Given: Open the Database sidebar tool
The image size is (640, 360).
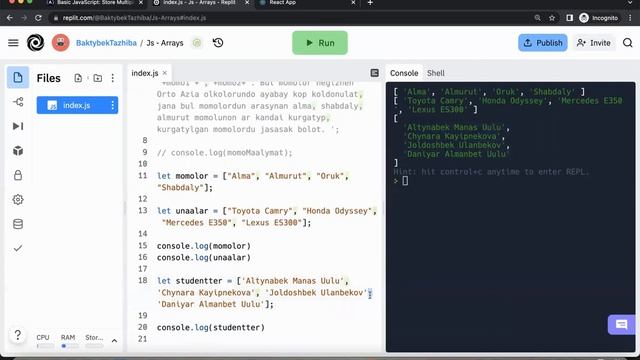Looking at the screenshot, I should click(x=18, y=224).
